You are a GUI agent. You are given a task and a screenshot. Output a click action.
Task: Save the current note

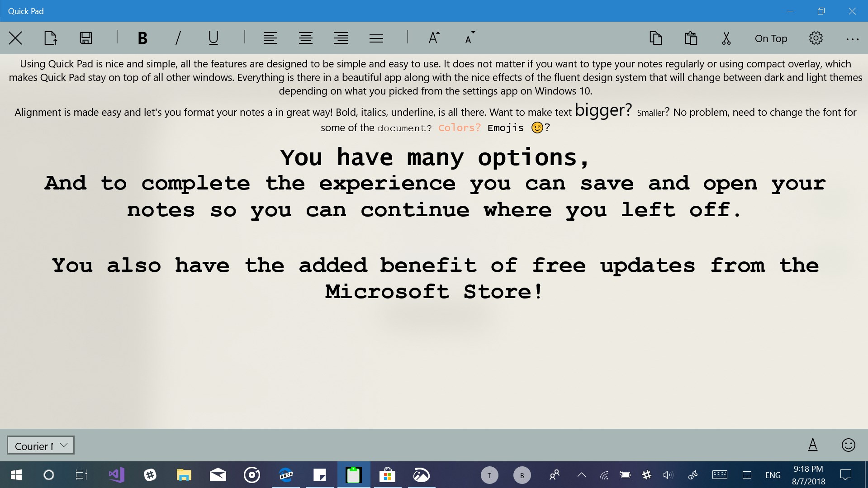point(86,38)
